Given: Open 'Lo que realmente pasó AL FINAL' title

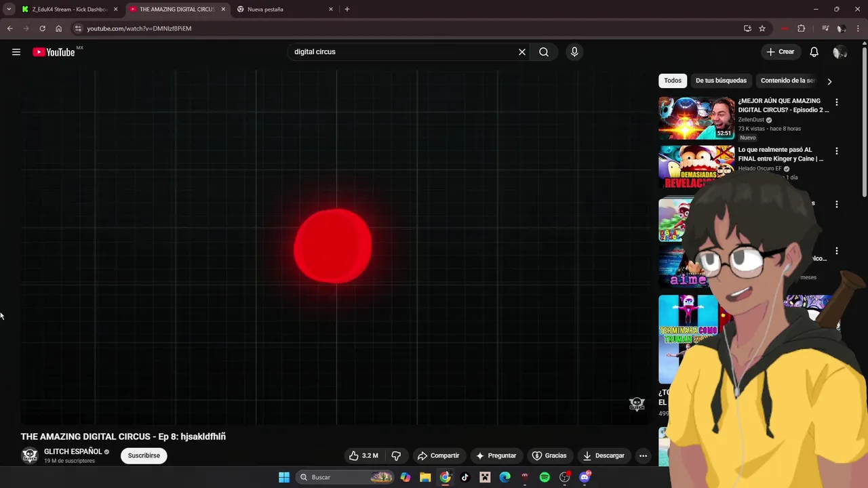Looking at the screenshot, I should (x=781, y=154).
